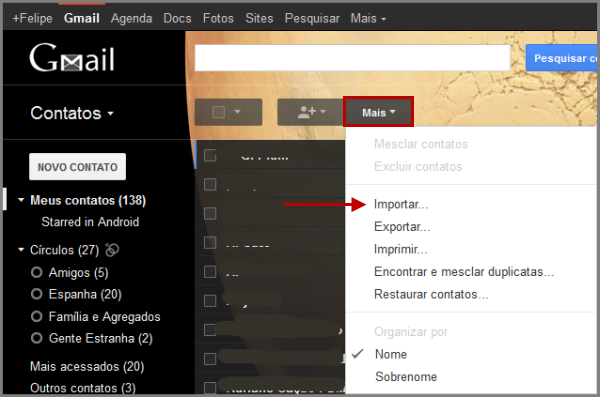Choose Exportar... from the menu
The height and width of the screenshot is (397, 600).
pyautogui.click(x=402, y=227)
